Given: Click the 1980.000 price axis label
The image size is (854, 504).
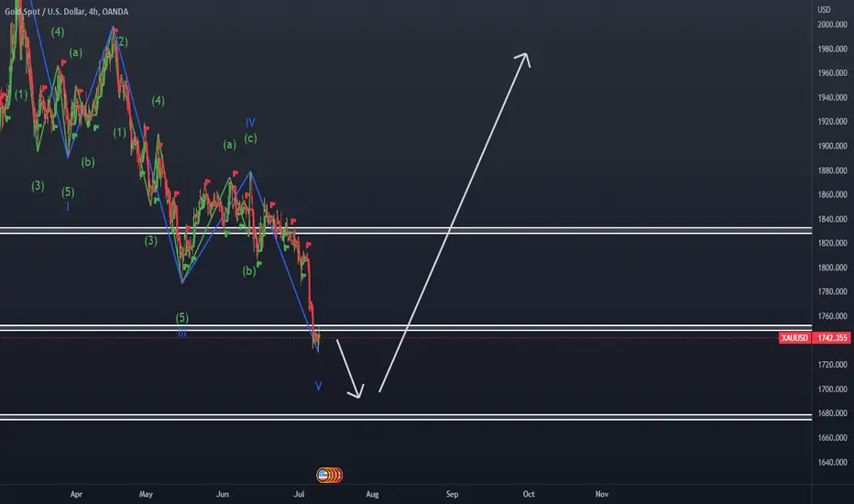Looking at the screenshot, I should coord(832,49).
